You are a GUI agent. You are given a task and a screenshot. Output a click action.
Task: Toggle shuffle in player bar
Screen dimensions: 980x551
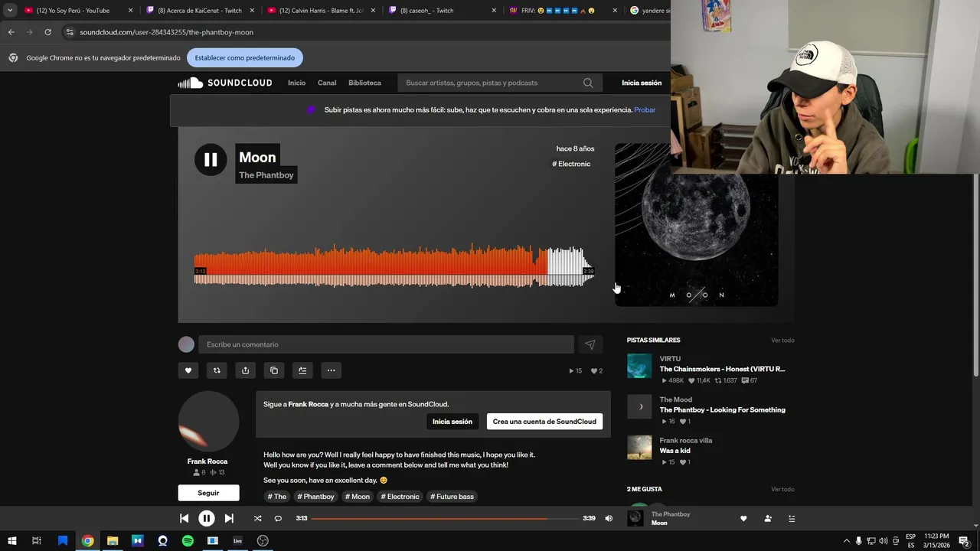257,518
